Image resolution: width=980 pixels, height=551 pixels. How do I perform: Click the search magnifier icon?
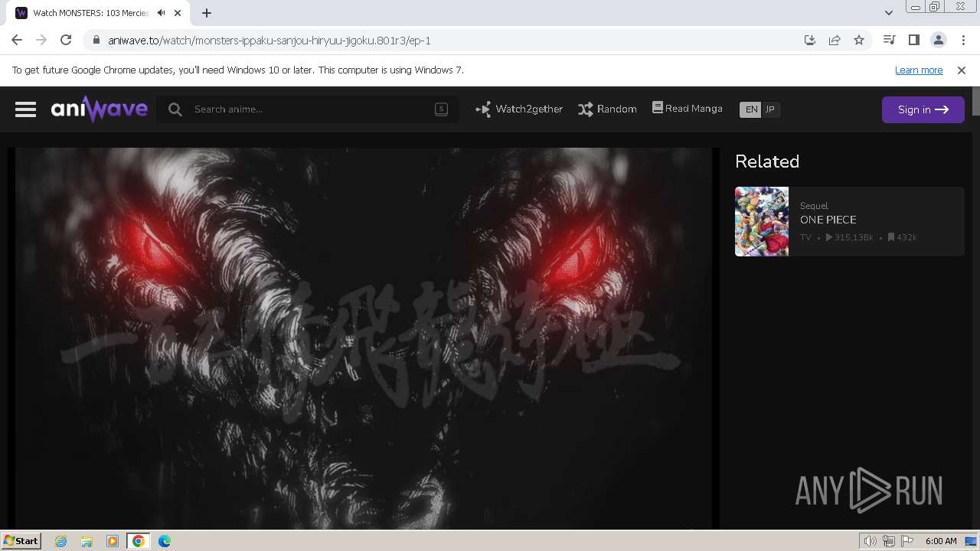click(x=175, y=109)
